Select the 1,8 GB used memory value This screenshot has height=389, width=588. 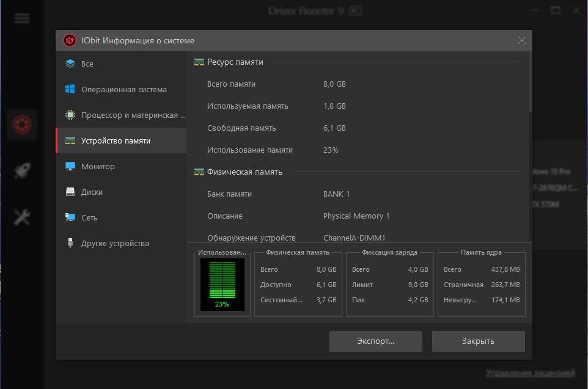click(x=334, y=106)
